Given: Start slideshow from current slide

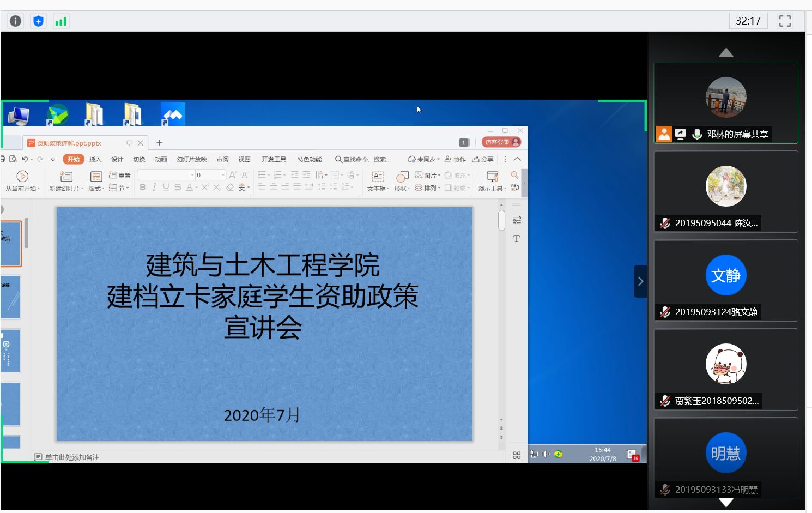Looking at the screenshot, I should pyautogui.click(x=22, y=176).
